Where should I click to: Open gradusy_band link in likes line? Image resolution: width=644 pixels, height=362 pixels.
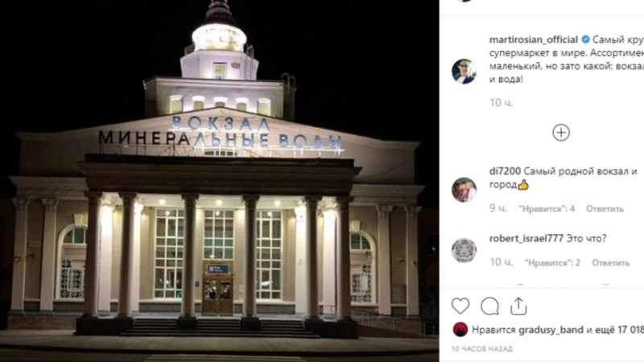pyautogui.click(x=551, y=330)
